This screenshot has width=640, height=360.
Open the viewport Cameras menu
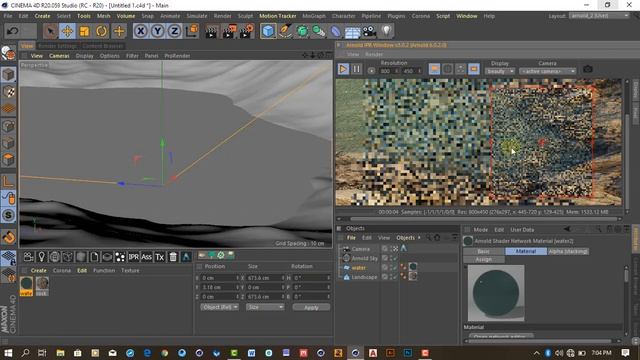tap(59, 56)
